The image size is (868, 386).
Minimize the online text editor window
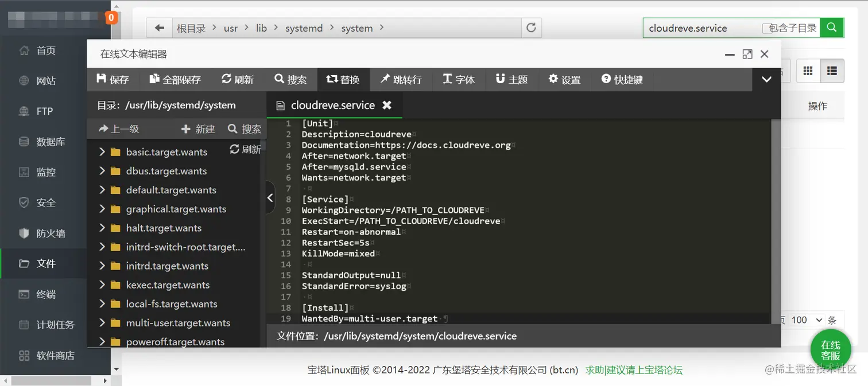[x=730, y=54]
